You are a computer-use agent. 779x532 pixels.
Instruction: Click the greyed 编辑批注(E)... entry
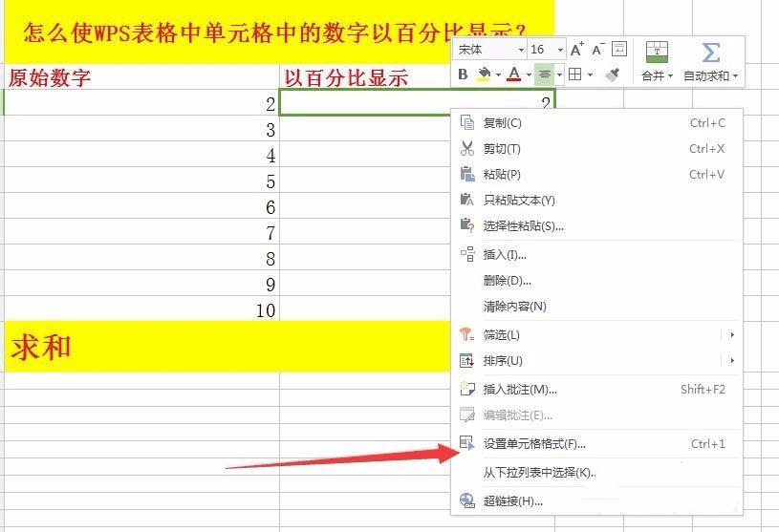pyautogui.click(x=596, y=415)
